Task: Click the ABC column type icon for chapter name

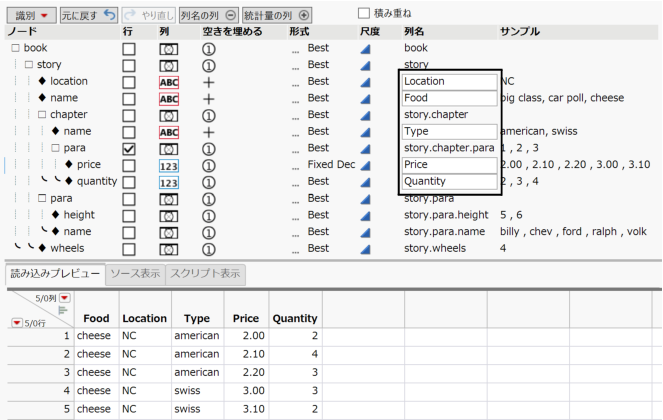Action: (x=169, y=132)
